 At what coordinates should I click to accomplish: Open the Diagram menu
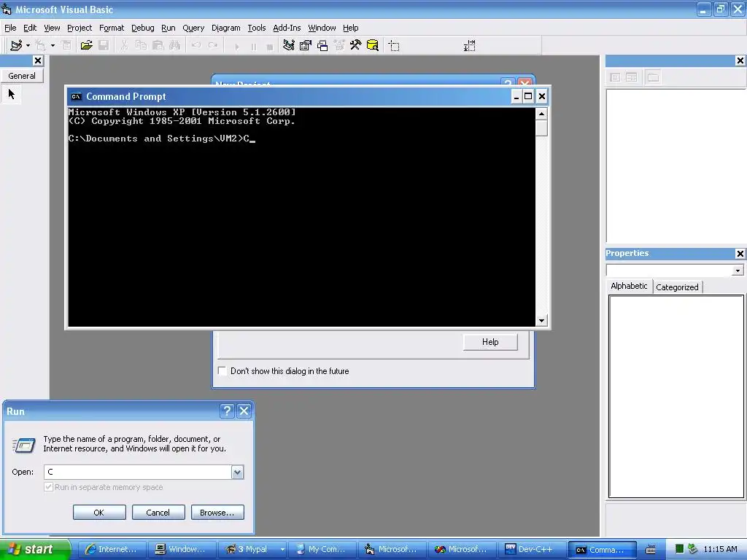pos(226,28)
